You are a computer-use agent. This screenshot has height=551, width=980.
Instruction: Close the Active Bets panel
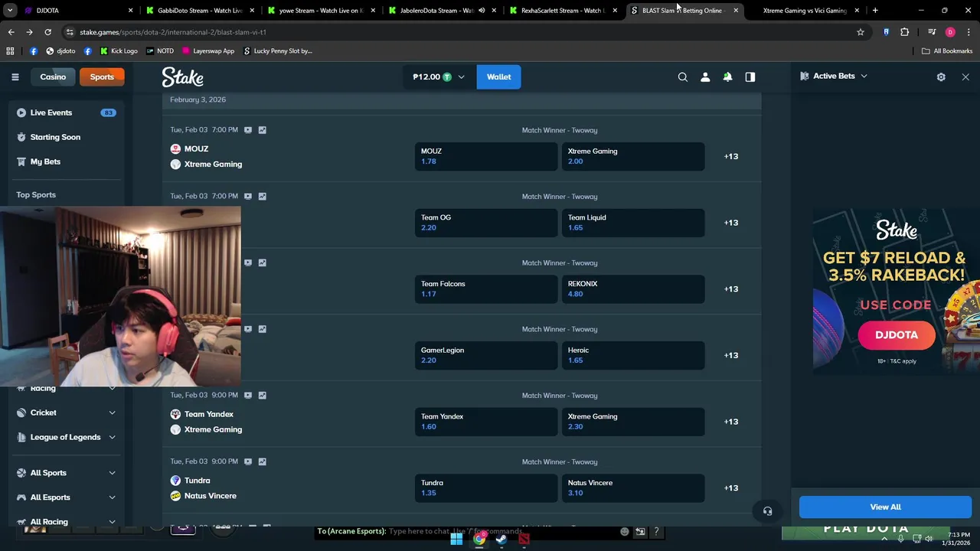tap(965, 77)
